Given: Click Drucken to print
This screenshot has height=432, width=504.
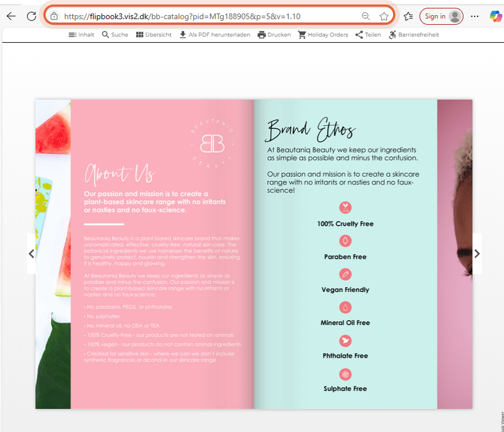Looking at the screenshot, I should [x=274, y=35].
